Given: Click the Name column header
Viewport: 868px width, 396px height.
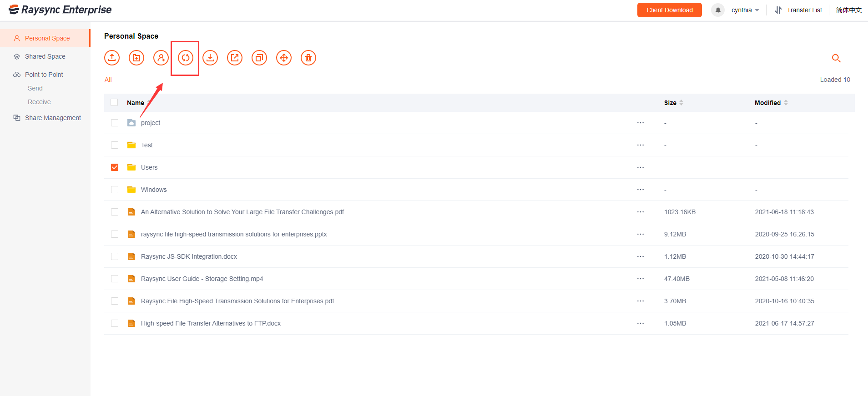Looking at the screenshot, I should (x=136, y=103).
